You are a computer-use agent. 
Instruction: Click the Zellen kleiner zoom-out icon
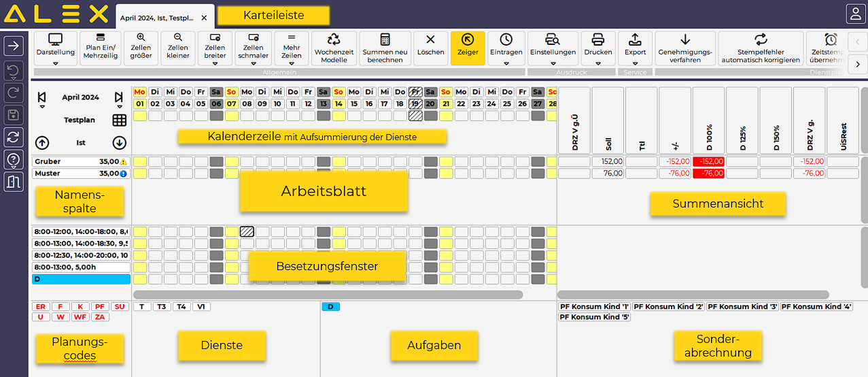coord(177,38)
